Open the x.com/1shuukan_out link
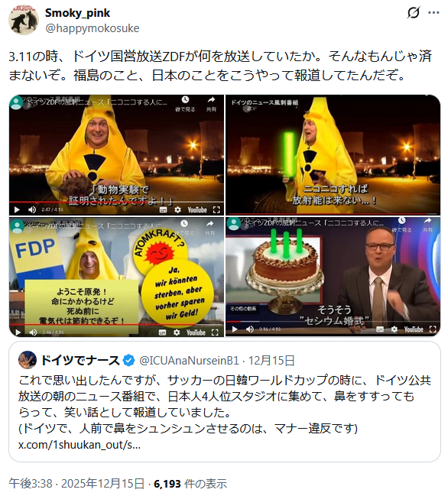 click(x=80, y=445)
